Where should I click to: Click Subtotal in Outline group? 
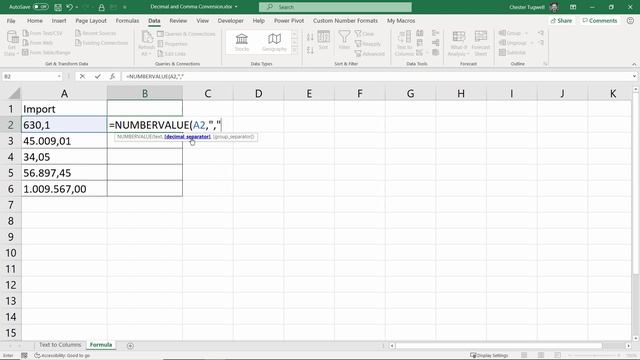pyautogui.click(x=512, y=53)
